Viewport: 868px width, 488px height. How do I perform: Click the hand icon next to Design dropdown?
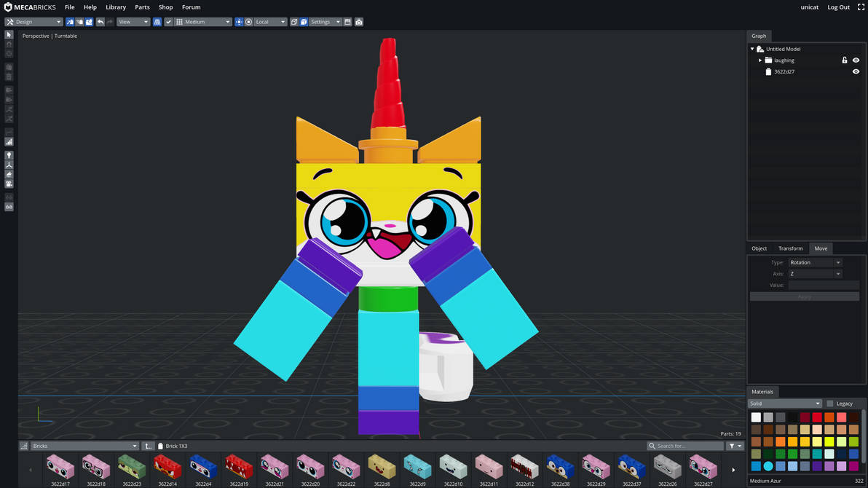coord(79,22)
